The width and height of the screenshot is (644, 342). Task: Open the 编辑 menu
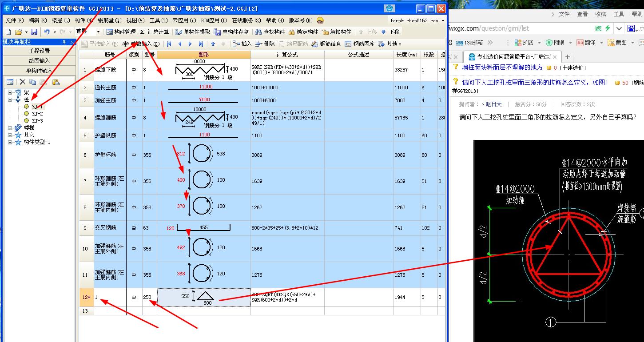point(37,20)
